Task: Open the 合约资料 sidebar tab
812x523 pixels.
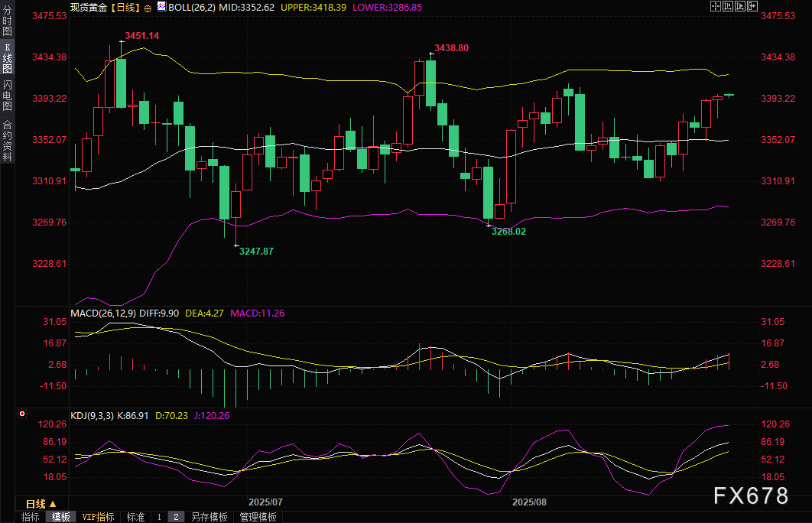Action: [7, 140]
